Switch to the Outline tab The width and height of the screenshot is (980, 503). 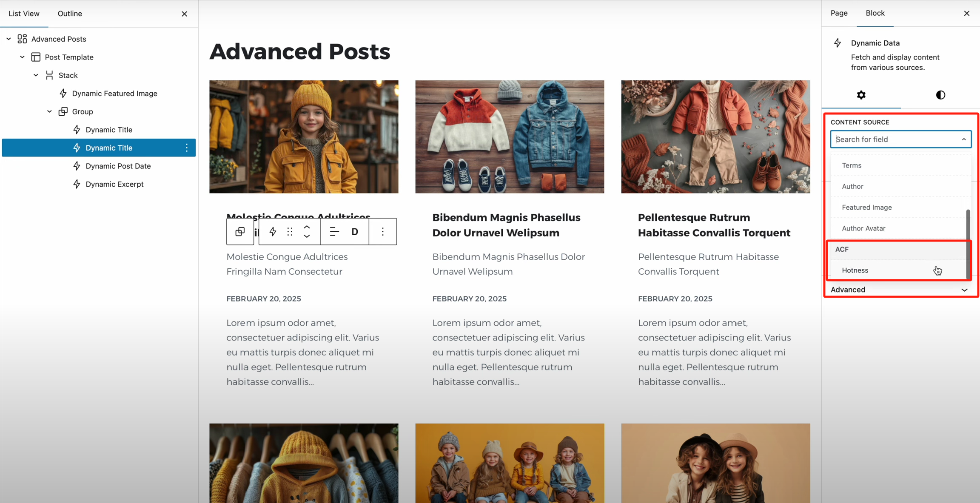coord(70,14)
